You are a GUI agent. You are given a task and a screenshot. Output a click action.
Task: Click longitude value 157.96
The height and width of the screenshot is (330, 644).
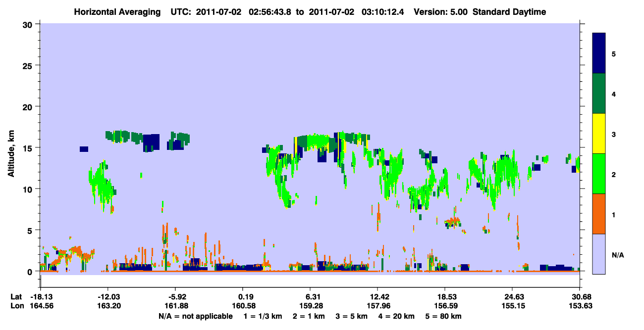tap(377, 306)
